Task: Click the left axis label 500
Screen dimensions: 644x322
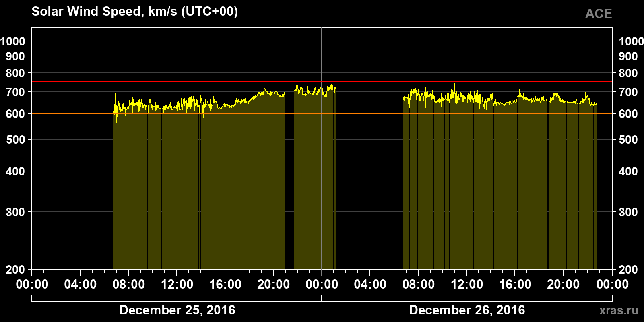Action: (x=15, y=140)
